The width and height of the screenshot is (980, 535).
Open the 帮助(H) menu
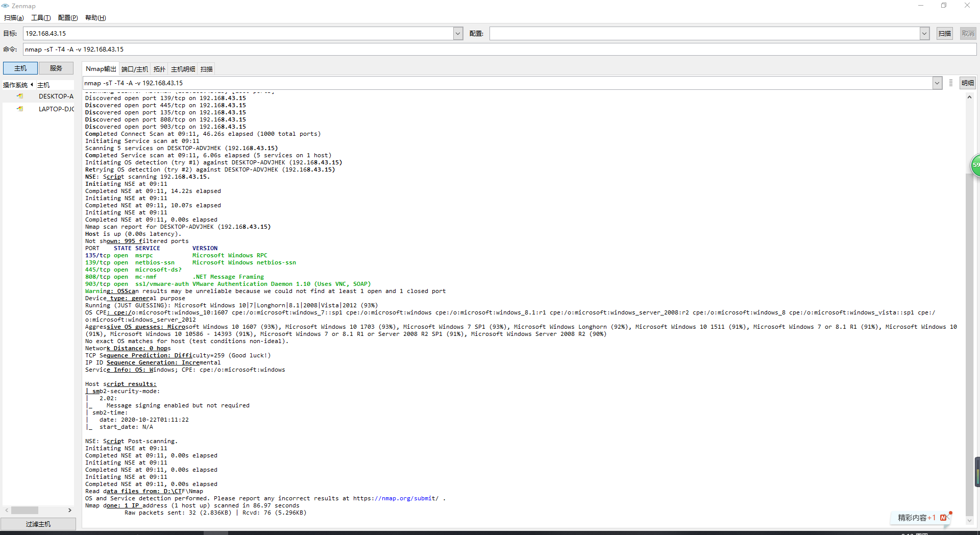click(x=95, y=18)
